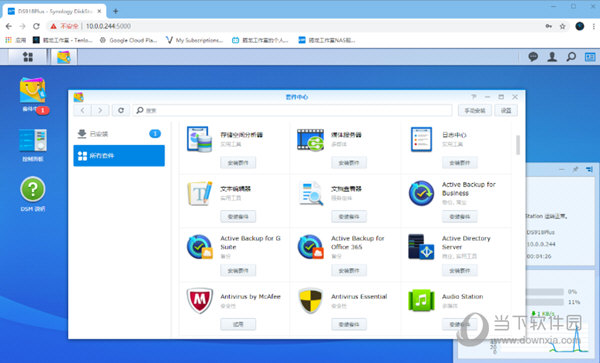The width and height of the screenshot is (600, 363).
Task: Open Package Center desktop shortcut
Action: [33, 91]
